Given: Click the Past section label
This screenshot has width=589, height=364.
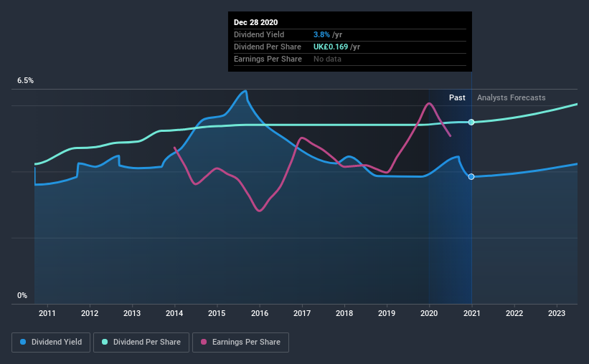Looking at the screenshot, I should [457, 97].
